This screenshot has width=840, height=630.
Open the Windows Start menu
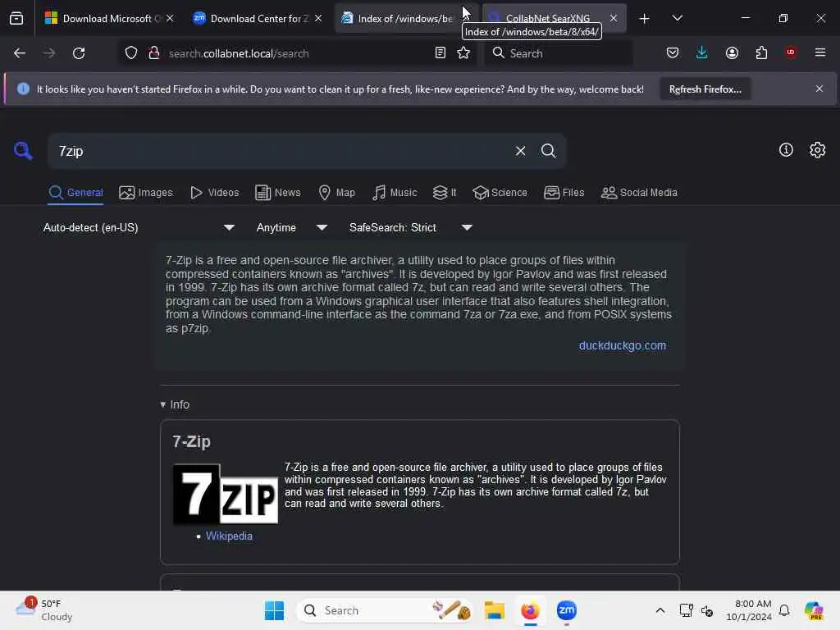pos(274,610)
